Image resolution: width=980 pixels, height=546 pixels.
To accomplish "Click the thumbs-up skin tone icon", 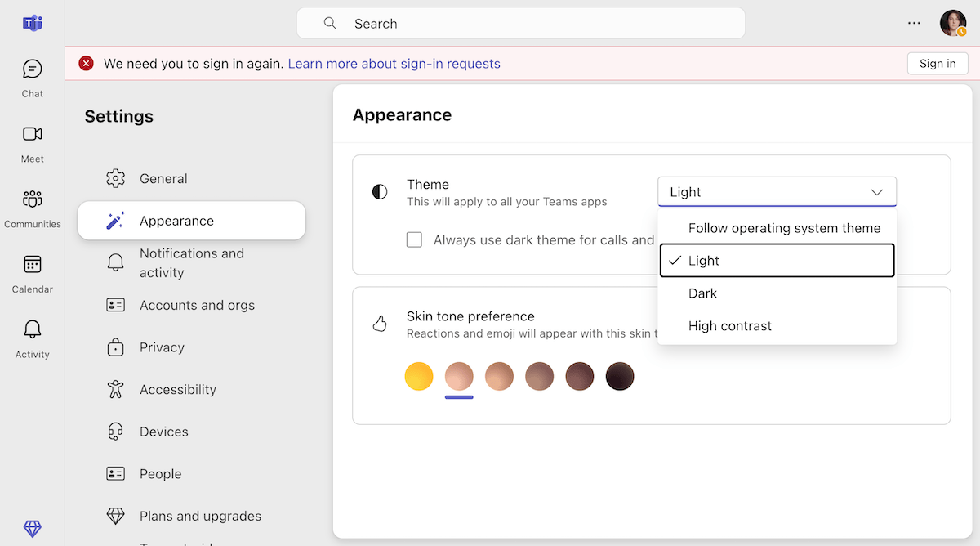I will pos(380,324).
